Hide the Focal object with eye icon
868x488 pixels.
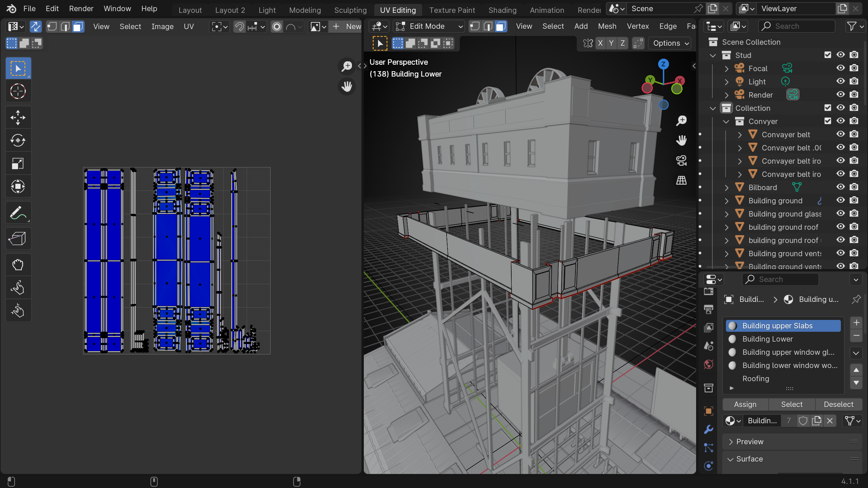coord(841,68)
